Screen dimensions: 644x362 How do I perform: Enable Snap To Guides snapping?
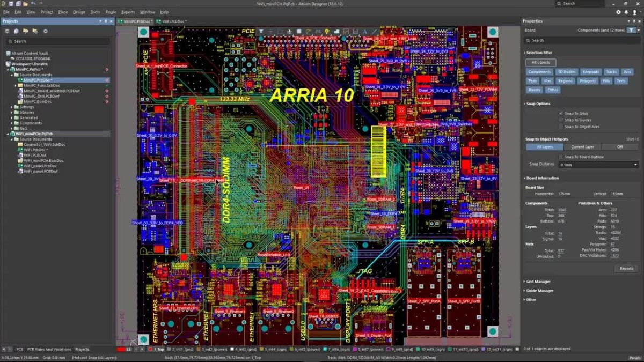point(560,120)
